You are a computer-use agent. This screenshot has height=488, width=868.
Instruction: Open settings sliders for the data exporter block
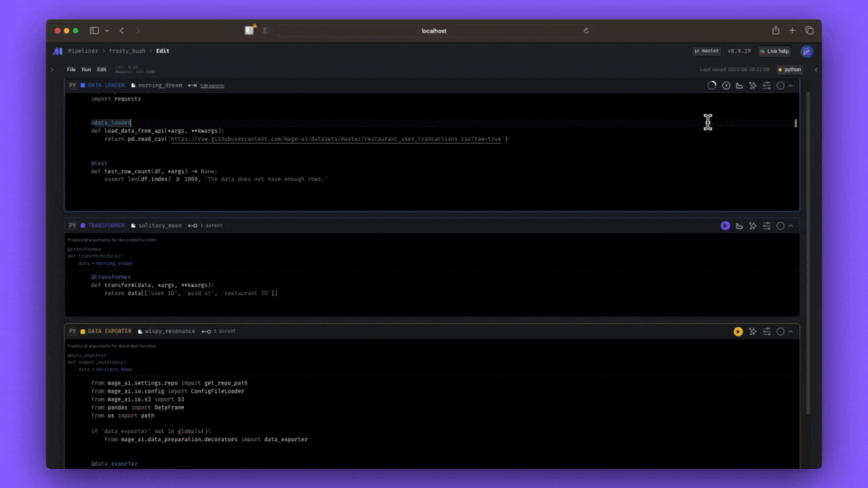click(767, 331)
